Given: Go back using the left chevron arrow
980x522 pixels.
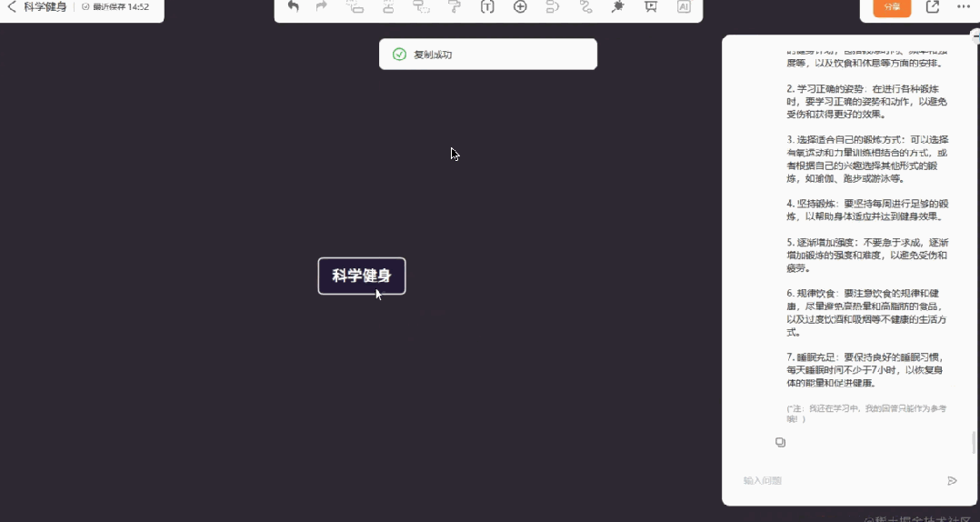Looking at the screenshot, I should (x=12, y=6).
